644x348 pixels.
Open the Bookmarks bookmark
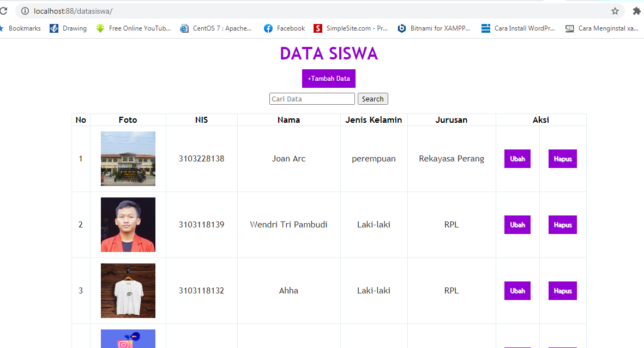21,28
